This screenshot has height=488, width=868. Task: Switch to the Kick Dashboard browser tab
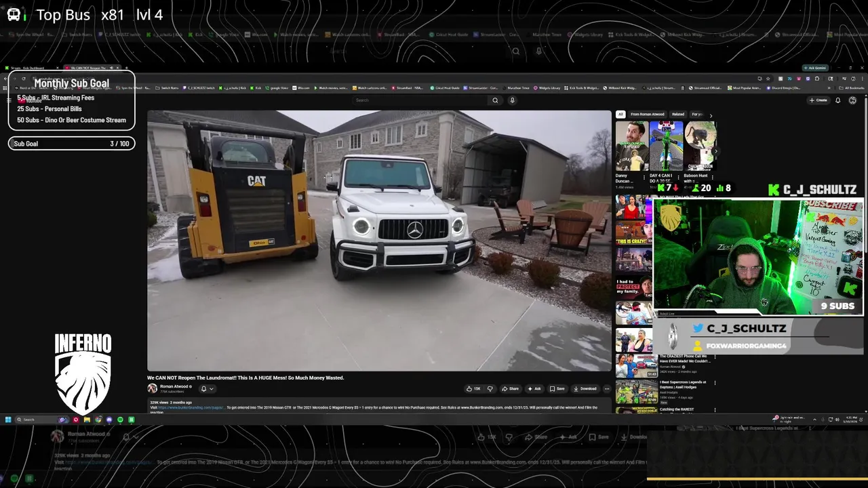[32, 68]
